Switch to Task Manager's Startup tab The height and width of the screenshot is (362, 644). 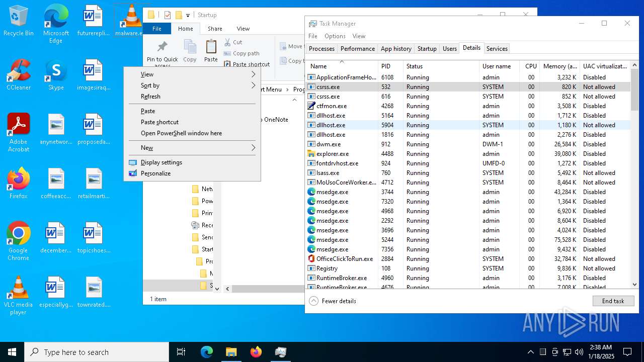tap(427, 49)
